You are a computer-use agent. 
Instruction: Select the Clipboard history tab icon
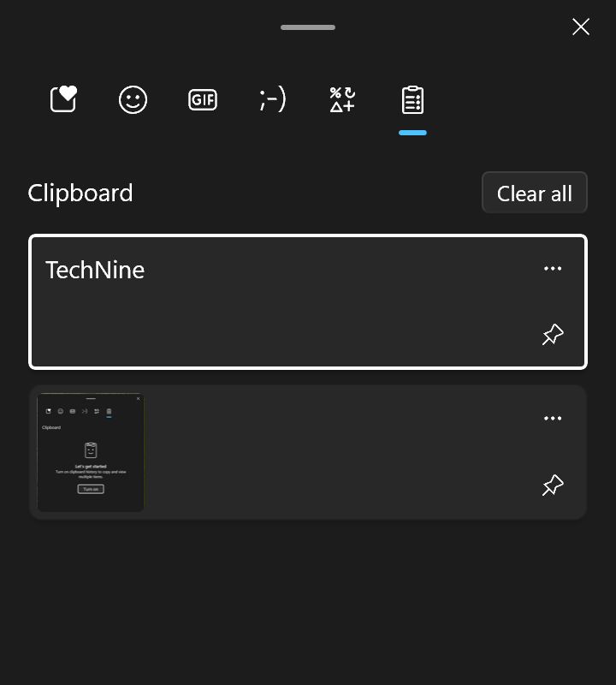coord(412,100)
